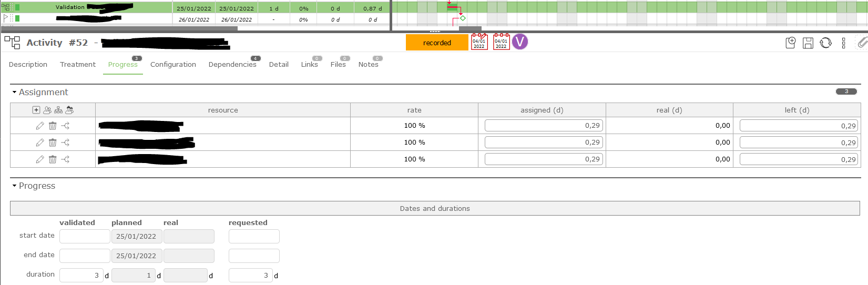Open the Dependencies tab
Viewport: 868px width, 285px height.
coord(232,64)
